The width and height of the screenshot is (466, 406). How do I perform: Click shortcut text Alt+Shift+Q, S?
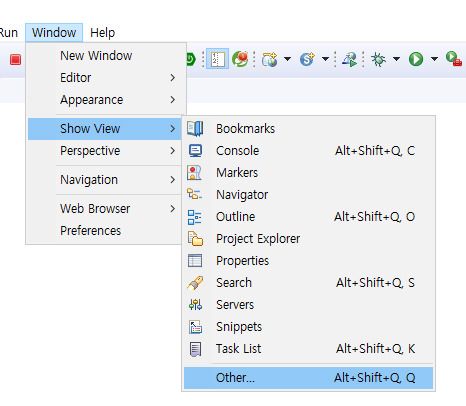point(375,283)
